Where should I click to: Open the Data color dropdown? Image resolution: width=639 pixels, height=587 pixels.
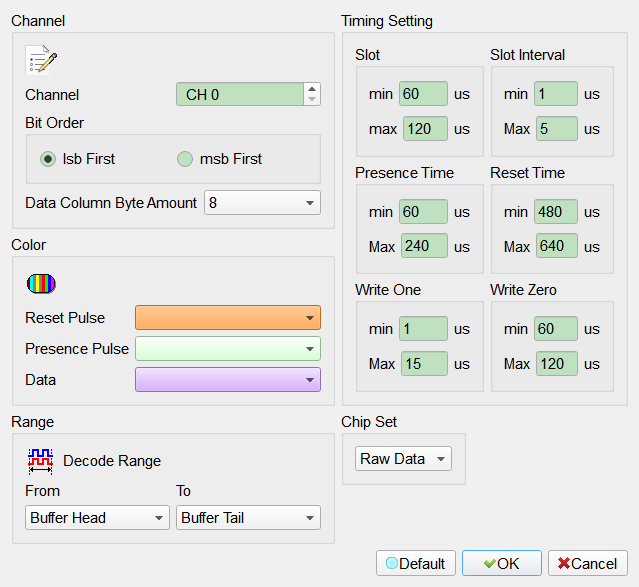[x=228, y=380]
